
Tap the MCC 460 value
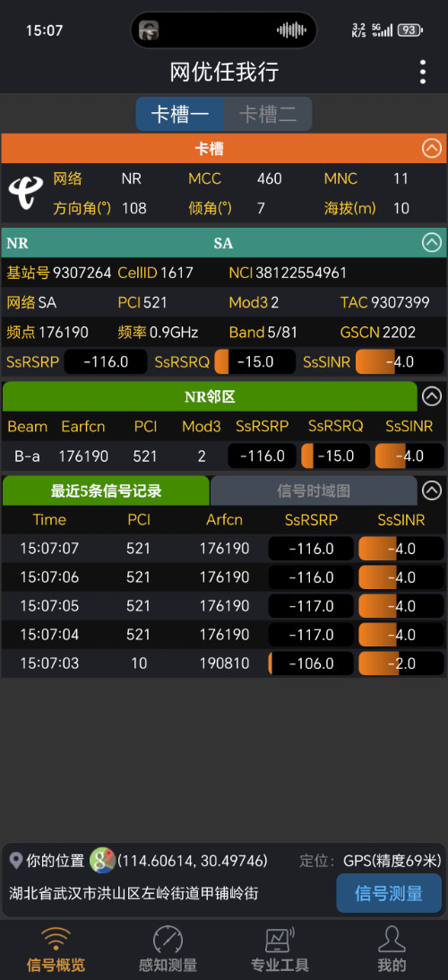pos(270,178)
